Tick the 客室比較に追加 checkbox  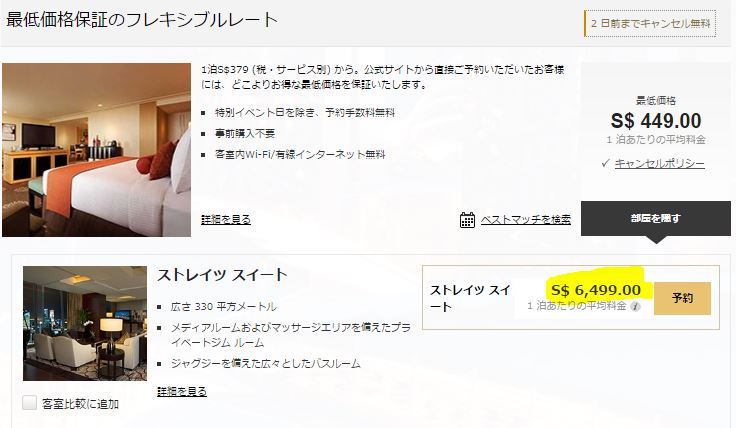tap(30, 402)
